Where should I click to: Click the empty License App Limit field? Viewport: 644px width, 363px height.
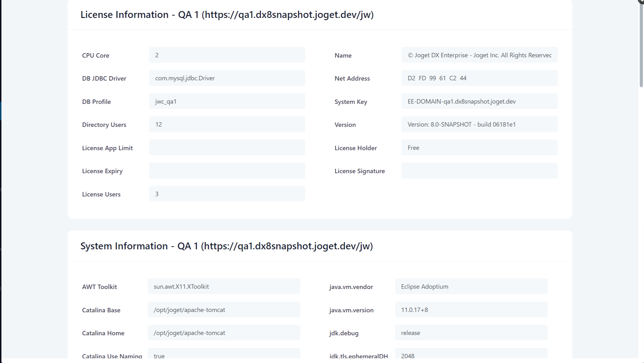(227, 148)
